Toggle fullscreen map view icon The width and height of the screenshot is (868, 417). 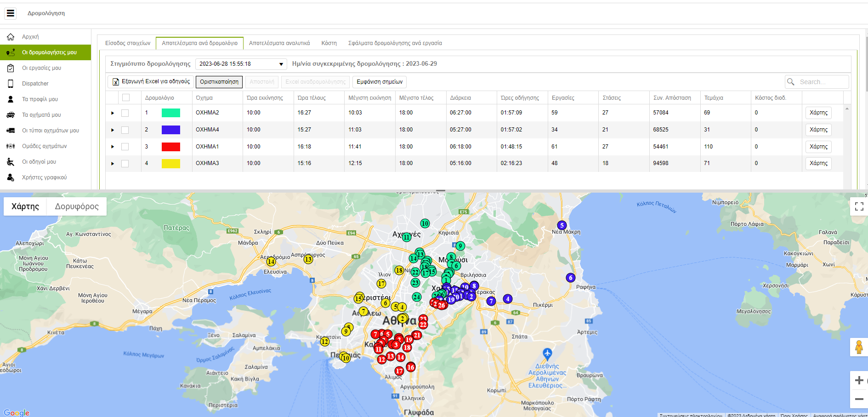coord(859,206)
